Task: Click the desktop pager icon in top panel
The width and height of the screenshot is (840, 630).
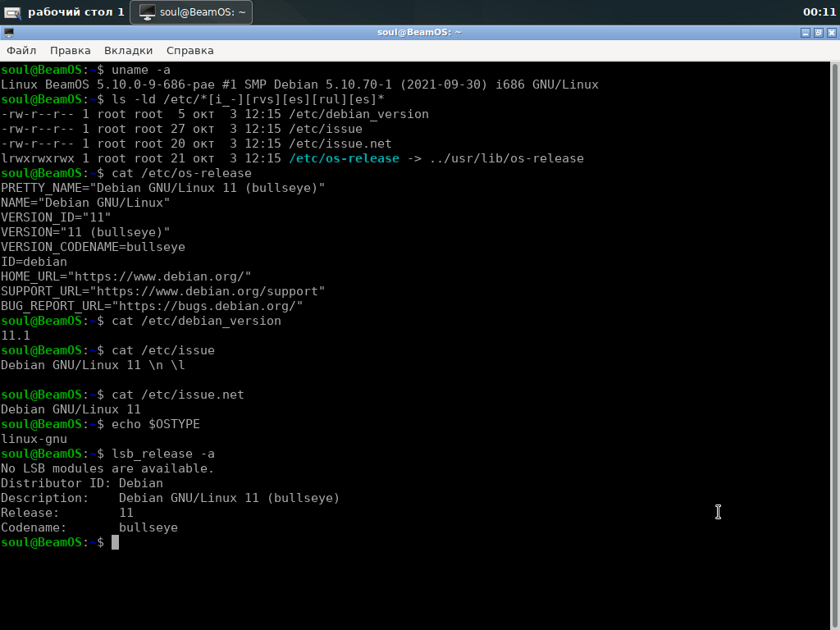Action: (x=12, y=12)
